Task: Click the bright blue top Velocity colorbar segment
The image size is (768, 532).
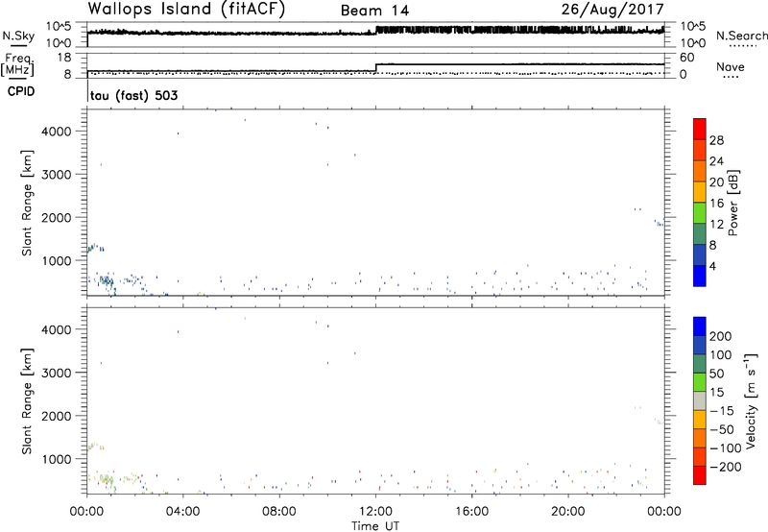Action: (x=700, y=326)
